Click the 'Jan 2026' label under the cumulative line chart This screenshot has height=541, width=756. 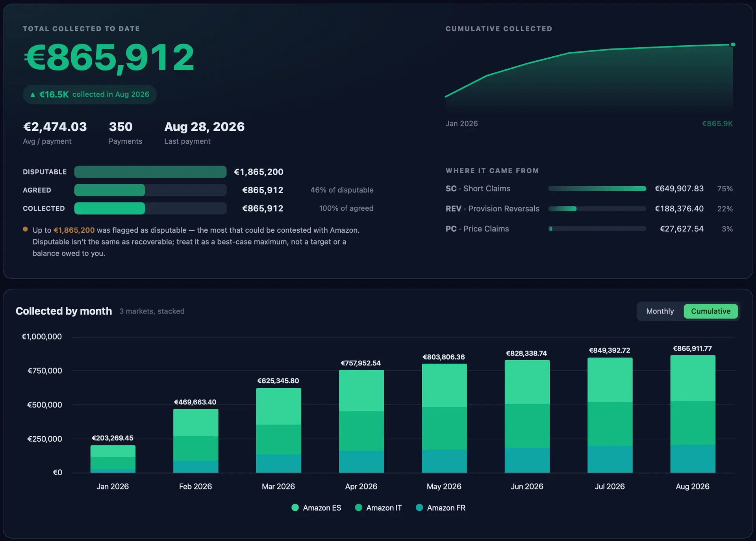tap(461, 124)
